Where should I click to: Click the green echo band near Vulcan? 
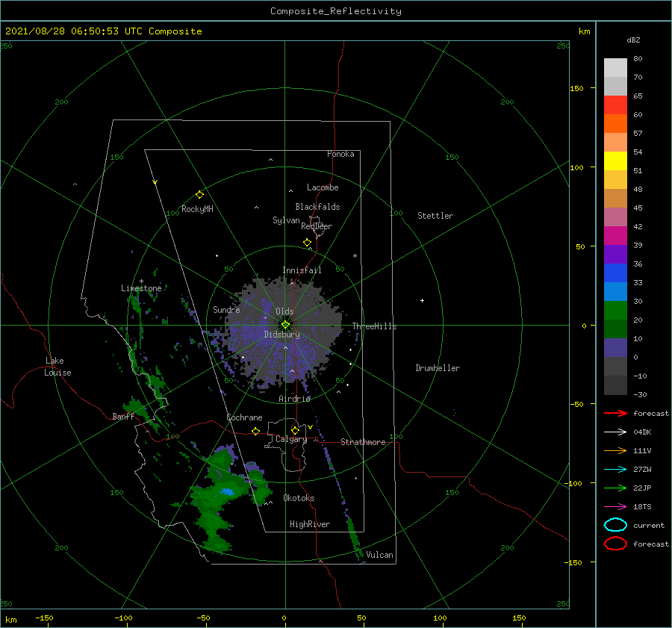click(355, 536)
